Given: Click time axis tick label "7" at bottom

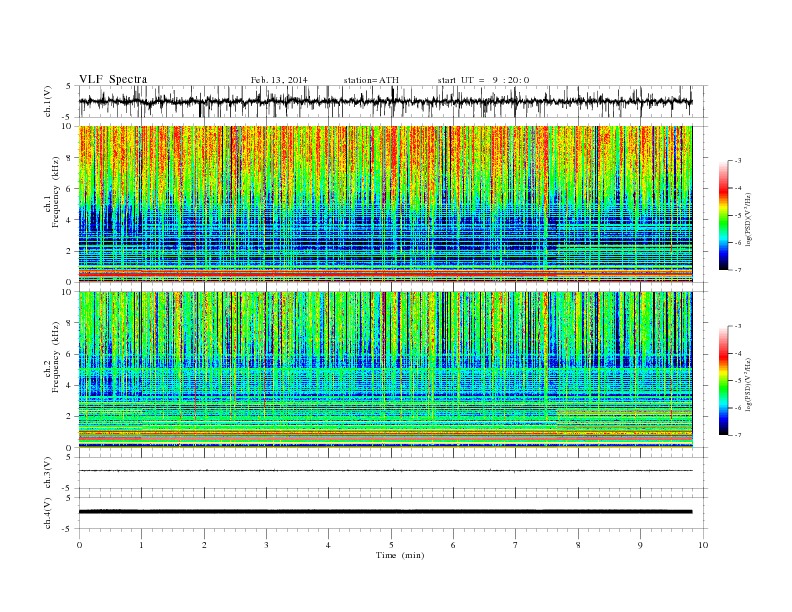Looking at the screenshot, I should pos(515,545).
